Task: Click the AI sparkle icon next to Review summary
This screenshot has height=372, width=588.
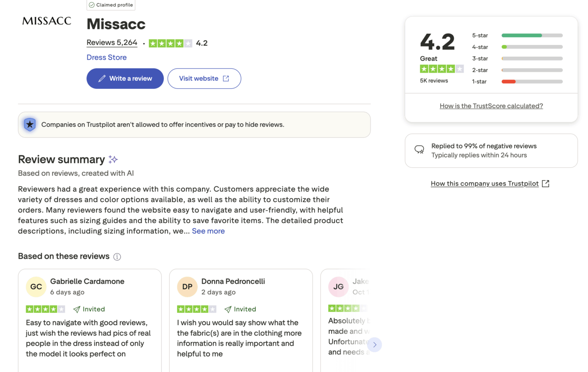Action: click(x=113, y=159)
